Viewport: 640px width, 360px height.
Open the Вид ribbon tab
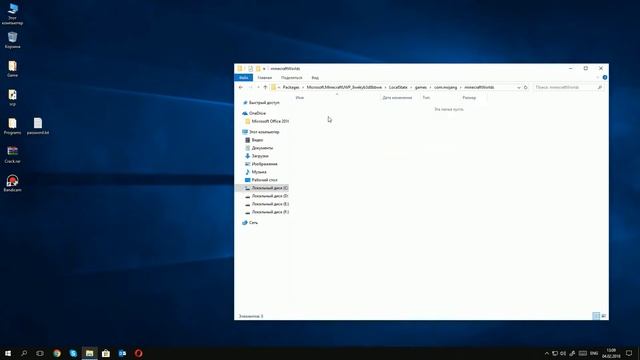coord(315,78)
